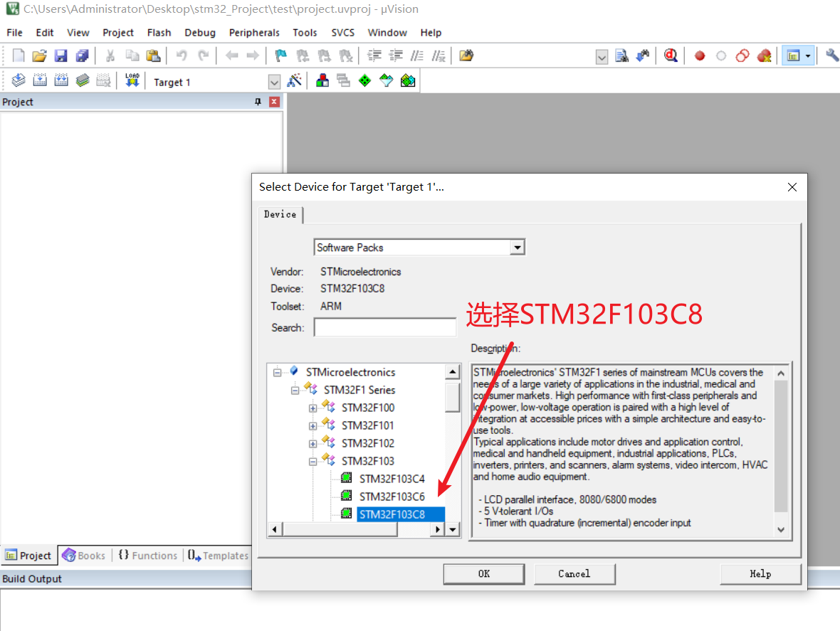Expand the STM32F102 node
This screenshot has width=840, height=631.
(313, 444)
